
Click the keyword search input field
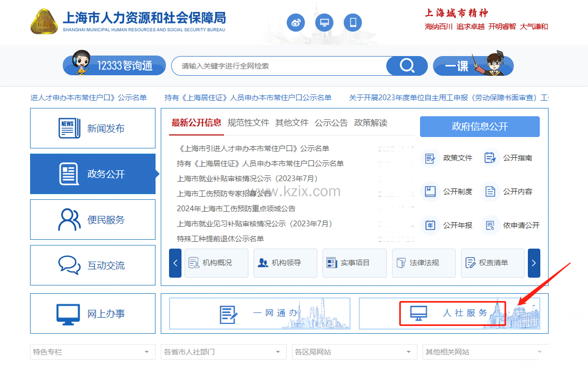click(x=280, y=66)
